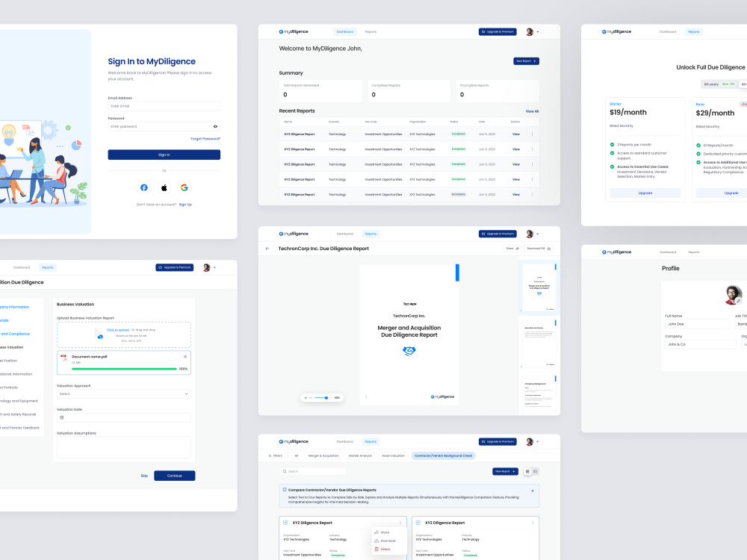Select the All filter chip
This screenshot has width=747, height=560.
[x=297, y=455]
